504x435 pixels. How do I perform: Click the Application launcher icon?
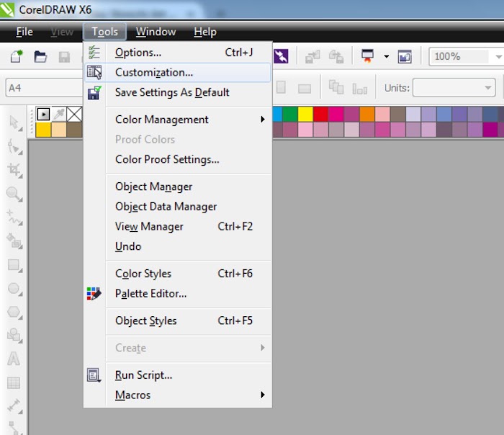367,56
